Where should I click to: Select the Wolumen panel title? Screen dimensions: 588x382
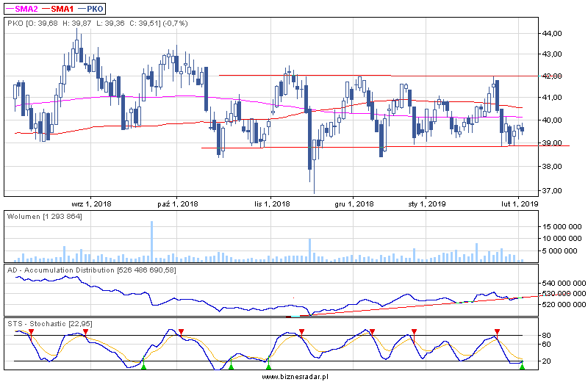click(44, 217)
